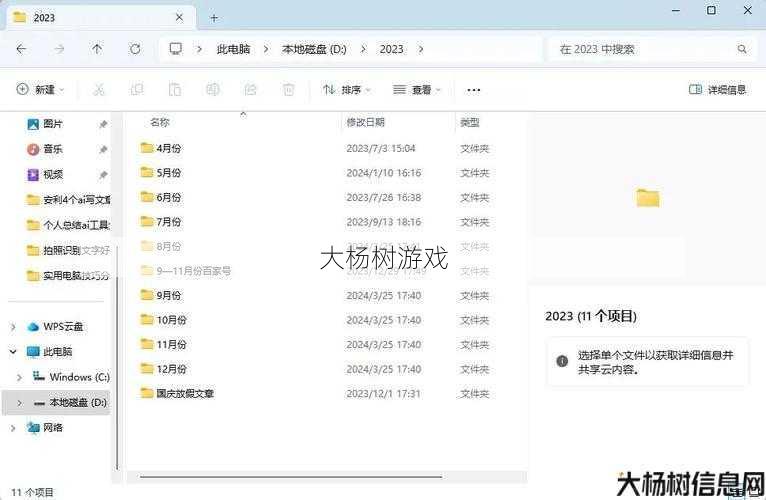Open the 新建 new item dropdown
The height and width of the screenshot is (500, 766).
click(41, 89)
